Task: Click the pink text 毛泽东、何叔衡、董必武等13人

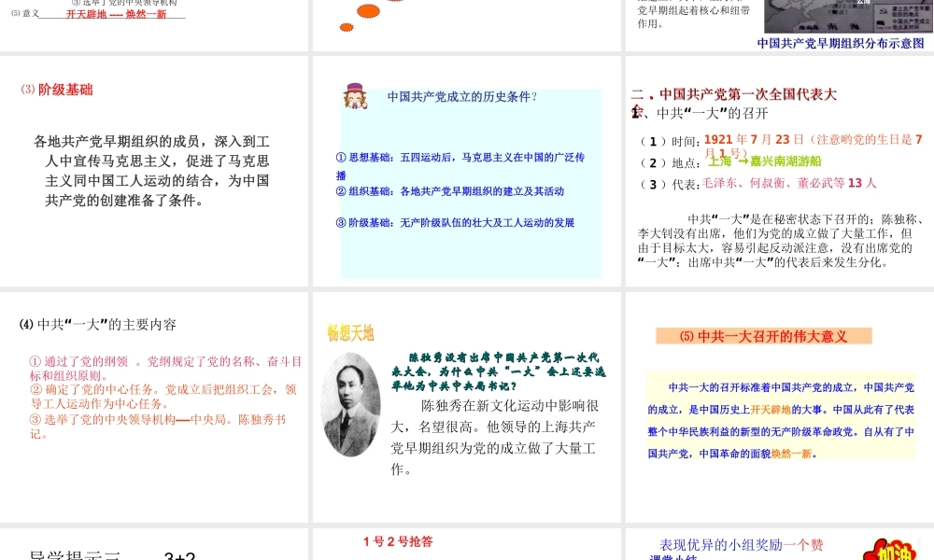Action: (788, 183)
